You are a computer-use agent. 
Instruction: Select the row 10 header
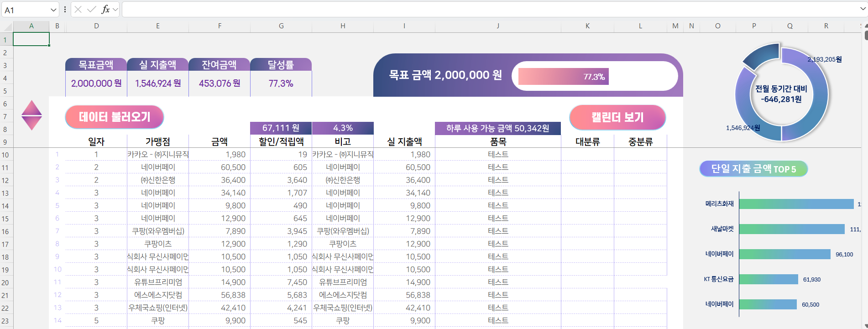click(5, 155)
